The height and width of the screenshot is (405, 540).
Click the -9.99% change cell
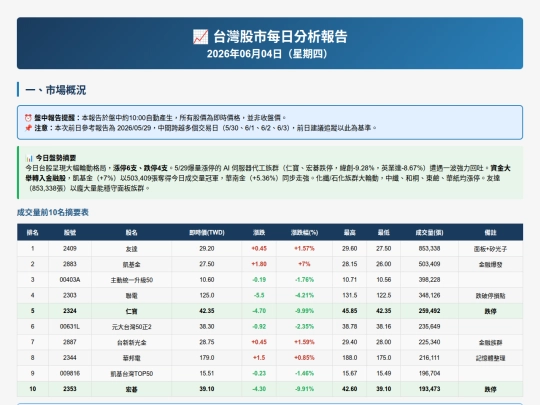click(304, 311)
